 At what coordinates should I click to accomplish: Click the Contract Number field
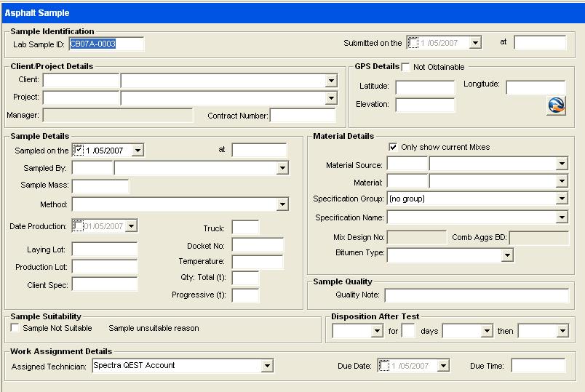pos(302,115)
